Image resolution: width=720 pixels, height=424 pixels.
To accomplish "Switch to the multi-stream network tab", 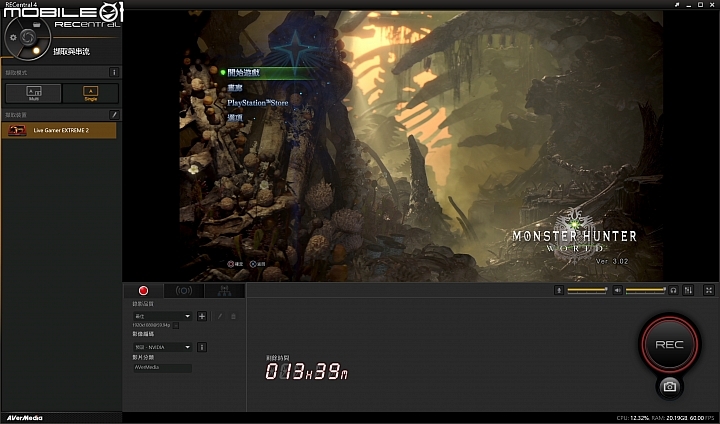I will point(225,290).
